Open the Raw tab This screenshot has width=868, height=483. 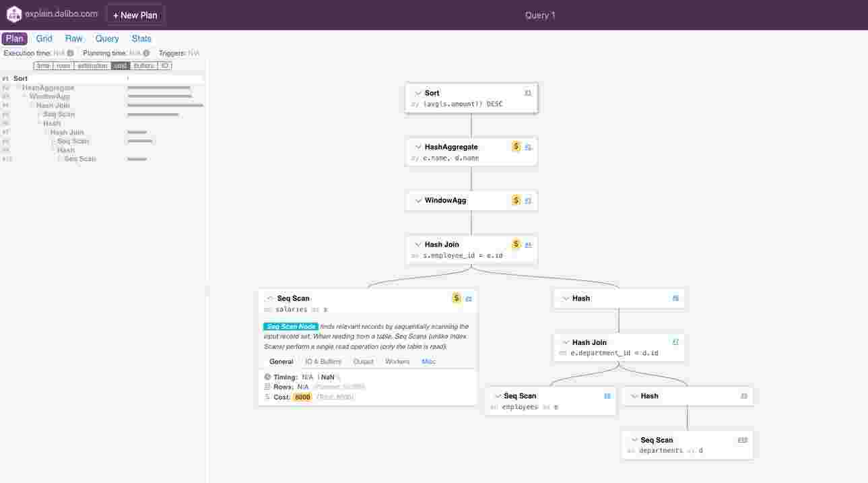(x=74, y=38)
